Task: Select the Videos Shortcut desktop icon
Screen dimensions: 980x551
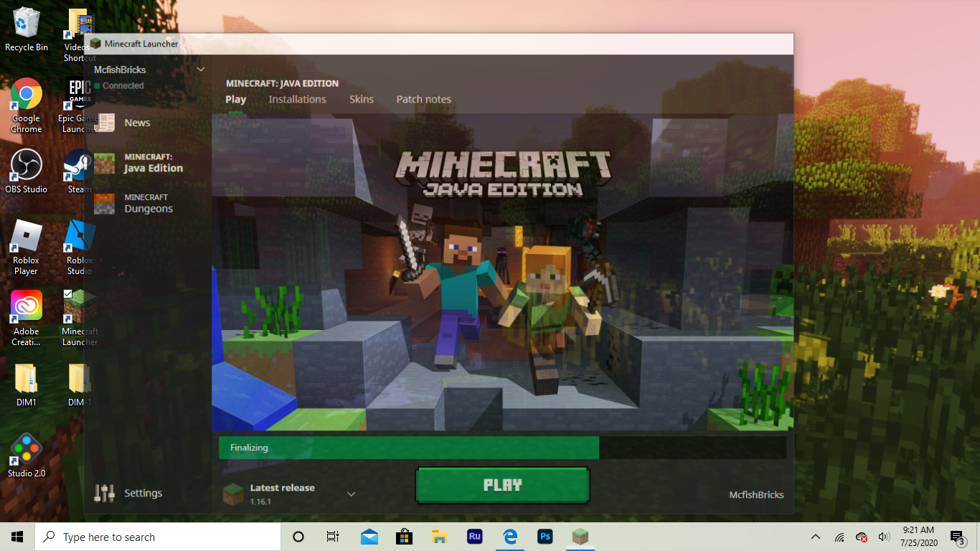Action: pos(79,34)
